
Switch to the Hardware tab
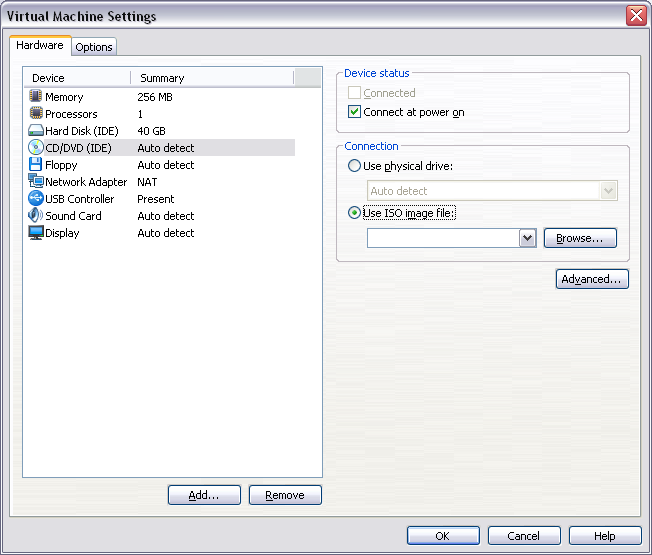[40, 45]
